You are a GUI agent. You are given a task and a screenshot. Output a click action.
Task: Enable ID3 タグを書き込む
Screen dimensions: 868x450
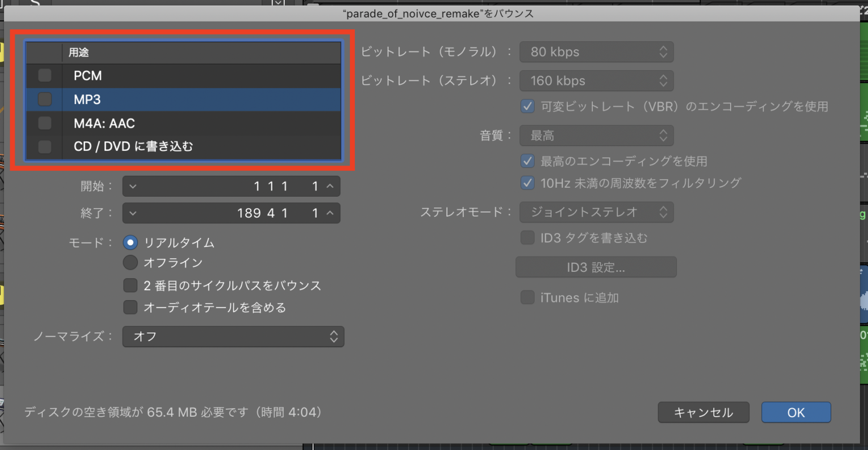(x=527, y=237)
